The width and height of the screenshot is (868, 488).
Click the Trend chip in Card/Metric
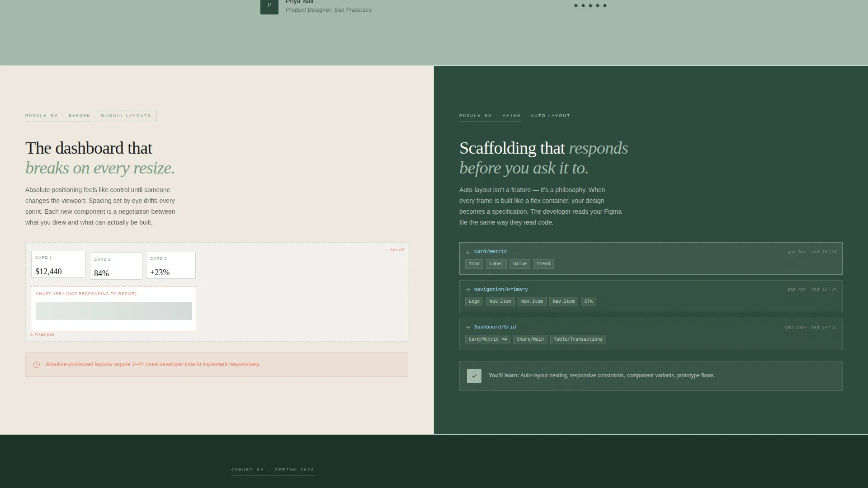(543, 264)
